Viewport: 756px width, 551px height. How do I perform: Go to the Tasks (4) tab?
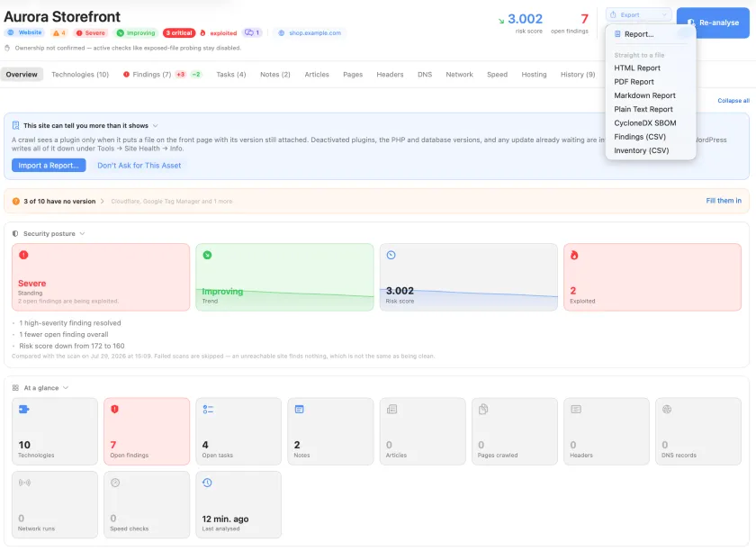(x=231, y=75)
